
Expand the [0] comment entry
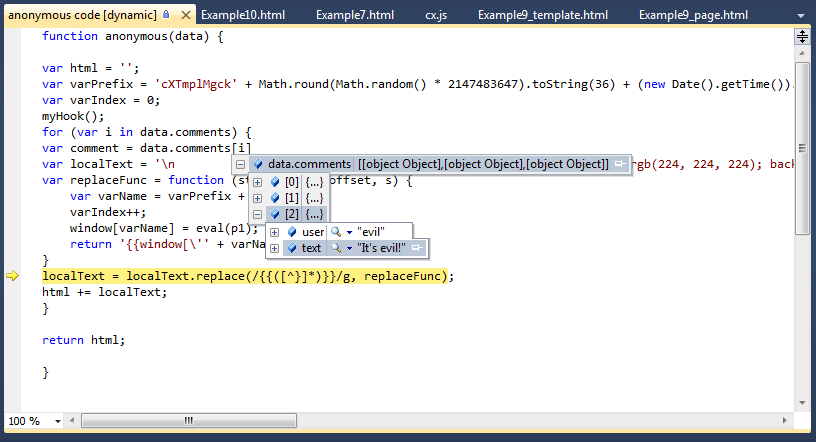(257, 182)
